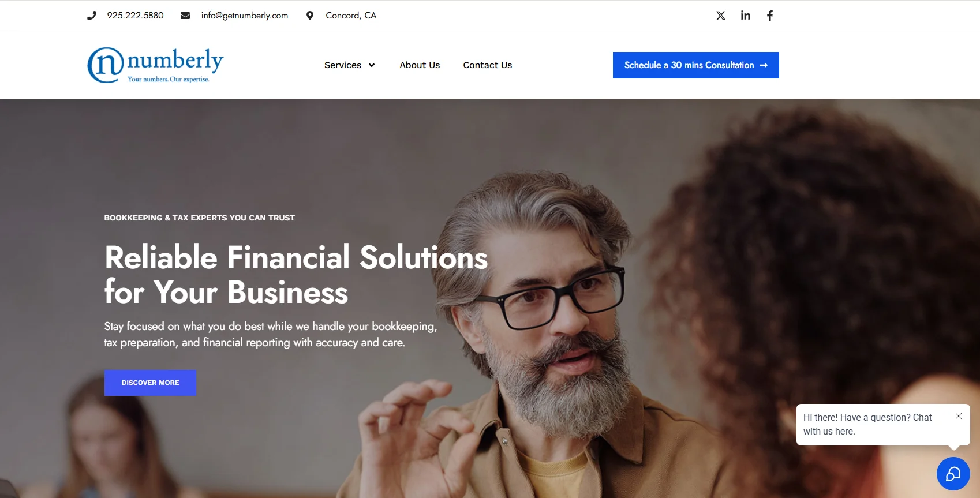Screen dimensions: 980x498
Task: Call the 925.222.5880 phone number link
Action: point(136,16)
